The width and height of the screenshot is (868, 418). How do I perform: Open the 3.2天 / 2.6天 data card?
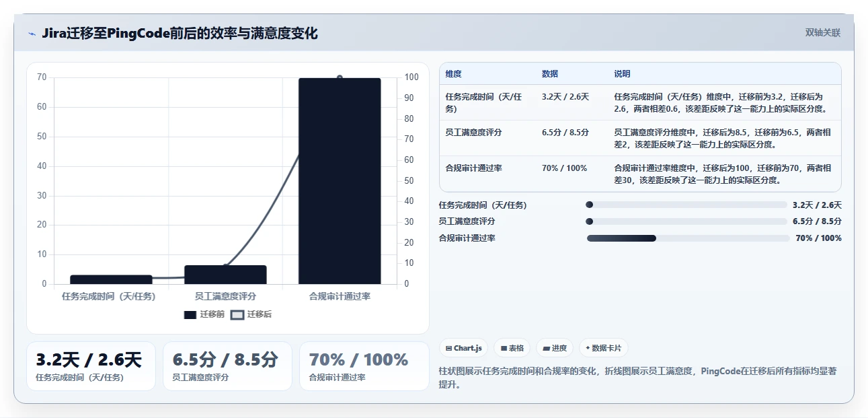tap(91, 366)
